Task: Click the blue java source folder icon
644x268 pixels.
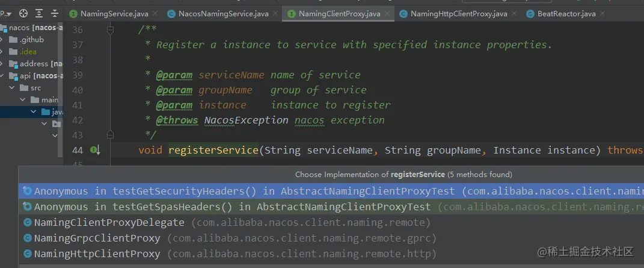Action: pos(46,112)
